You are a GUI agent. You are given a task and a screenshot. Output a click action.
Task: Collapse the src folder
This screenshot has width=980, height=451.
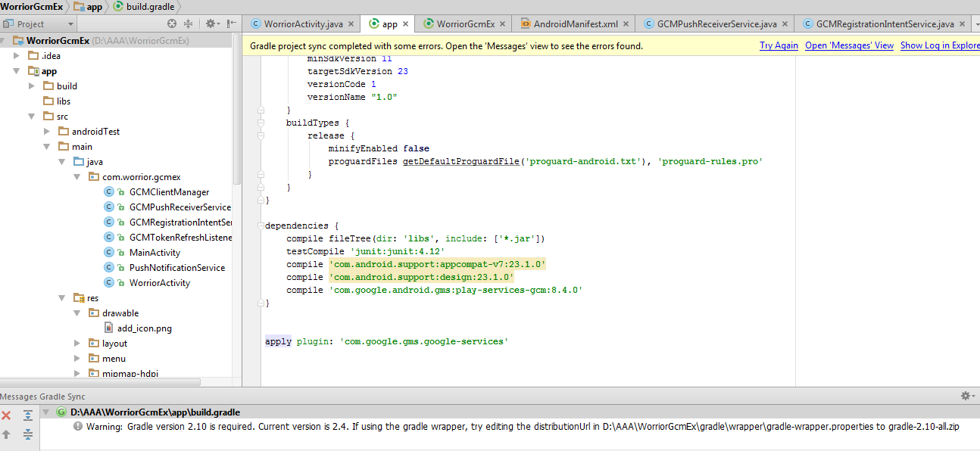[x=31, y=116]
